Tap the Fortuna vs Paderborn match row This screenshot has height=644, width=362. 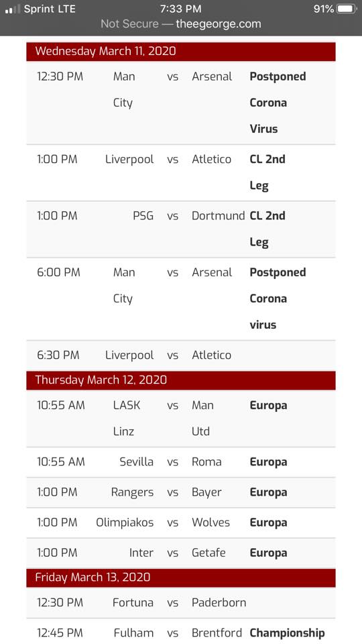tap(181, 603)
